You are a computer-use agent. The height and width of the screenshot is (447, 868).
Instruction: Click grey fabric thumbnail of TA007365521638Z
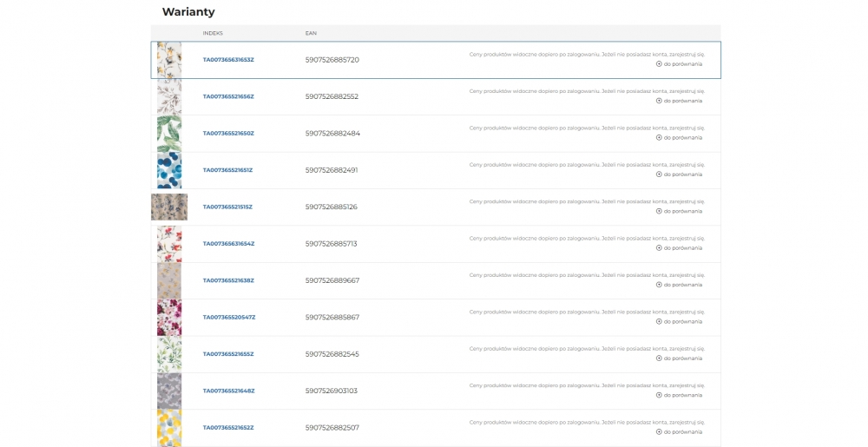(x=169, y=280)
